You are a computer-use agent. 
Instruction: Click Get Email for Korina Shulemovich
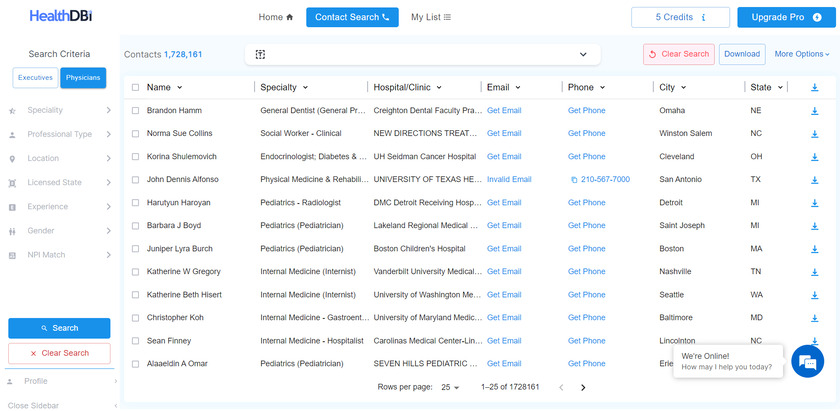pos(504,156)
